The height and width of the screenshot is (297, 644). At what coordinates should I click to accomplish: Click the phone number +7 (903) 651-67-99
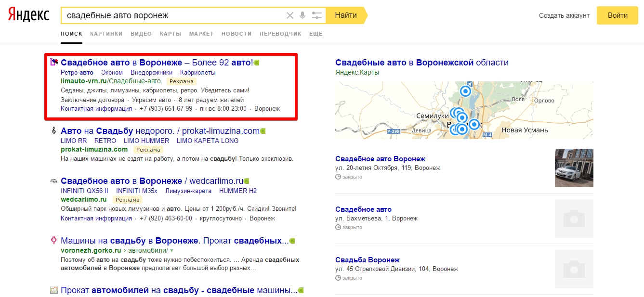pos(166,109)
